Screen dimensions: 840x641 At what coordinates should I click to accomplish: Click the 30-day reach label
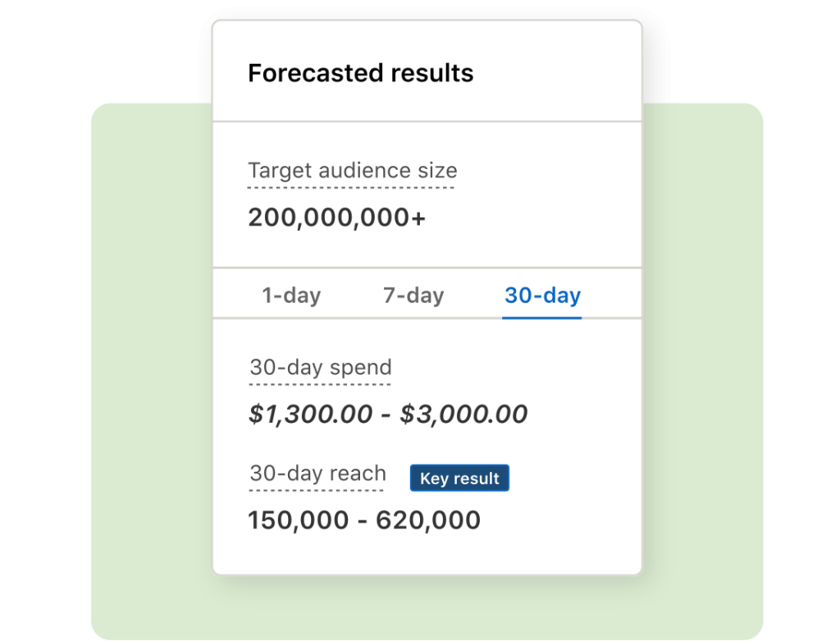pos(317,474)
